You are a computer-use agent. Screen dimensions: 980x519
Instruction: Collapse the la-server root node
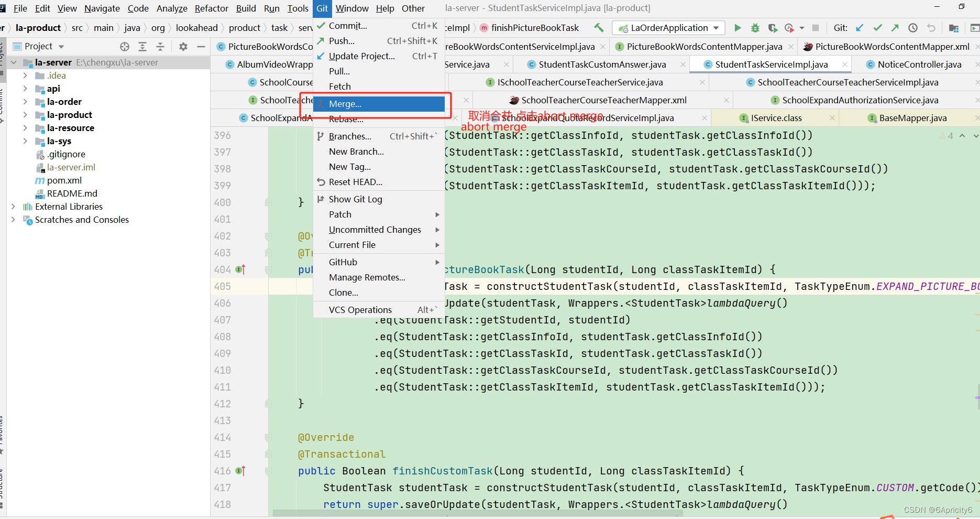pyautogui.click(x=13, y=62)
